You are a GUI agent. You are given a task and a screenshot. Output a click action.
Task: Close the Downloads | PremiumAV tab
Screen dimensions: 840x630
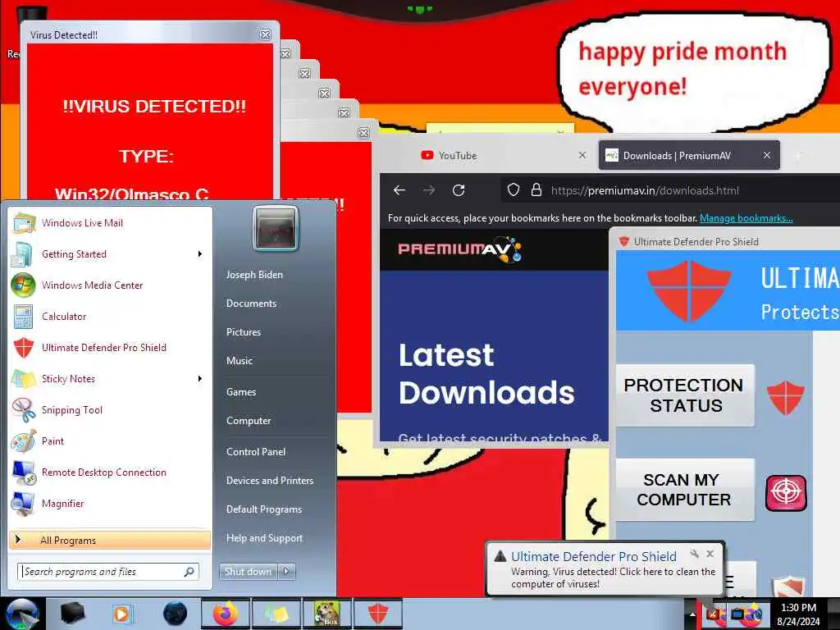(767, 155)
